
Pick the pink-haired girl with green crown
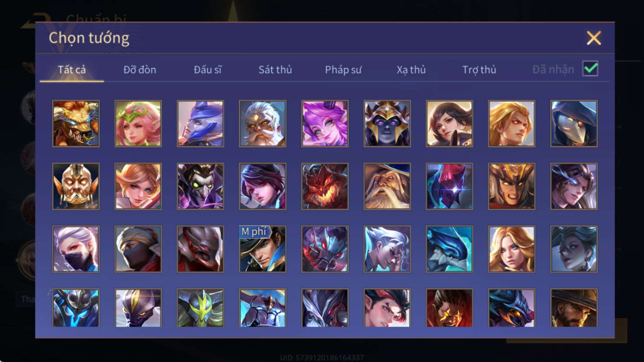click(x=138, y=124)
